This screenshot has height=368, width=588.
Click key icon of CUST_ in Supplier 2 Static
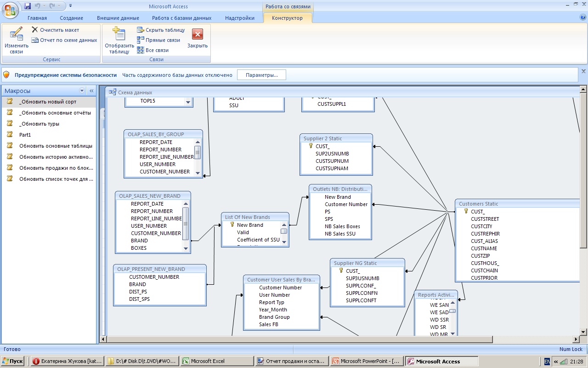click(x=311, y=146)
